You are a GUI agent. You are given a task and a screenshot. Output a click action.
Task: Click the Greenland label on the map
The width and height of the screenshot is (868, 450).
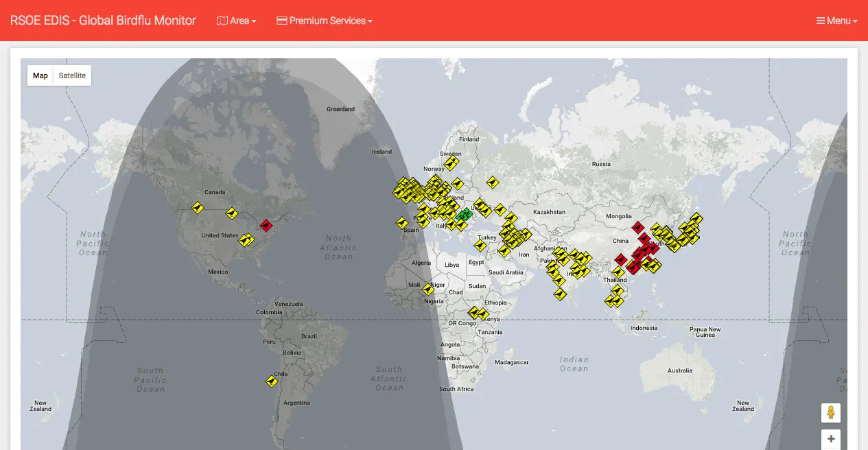click(x=340, y=109)
